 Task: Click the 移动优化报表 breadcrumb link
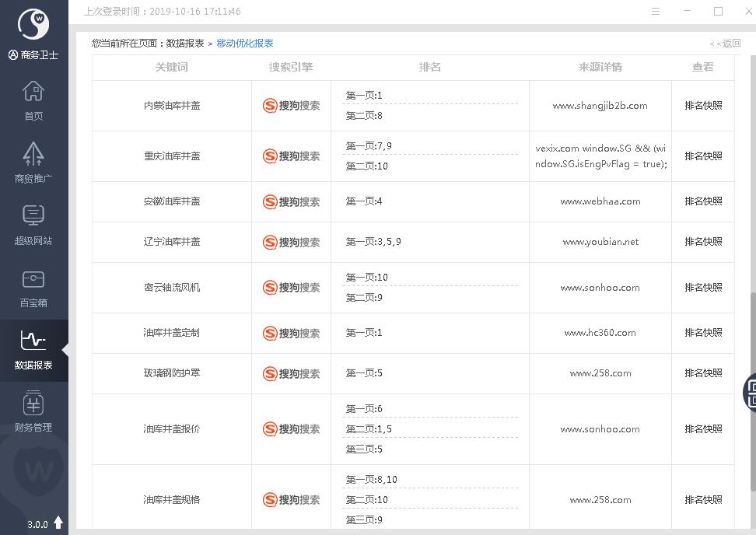pyautogui.click(x=245, y=44)
